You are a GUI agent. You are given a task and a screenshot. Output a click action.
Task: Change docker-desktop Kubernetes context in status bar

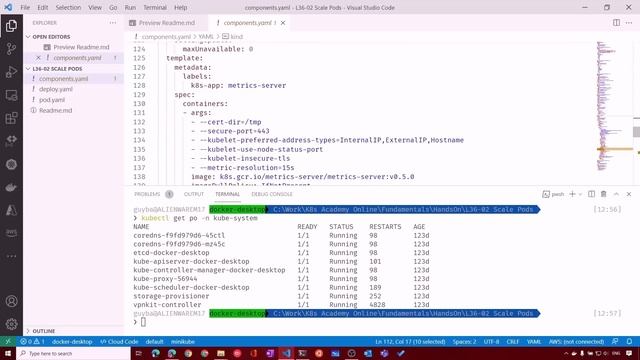tap(72, 342)
